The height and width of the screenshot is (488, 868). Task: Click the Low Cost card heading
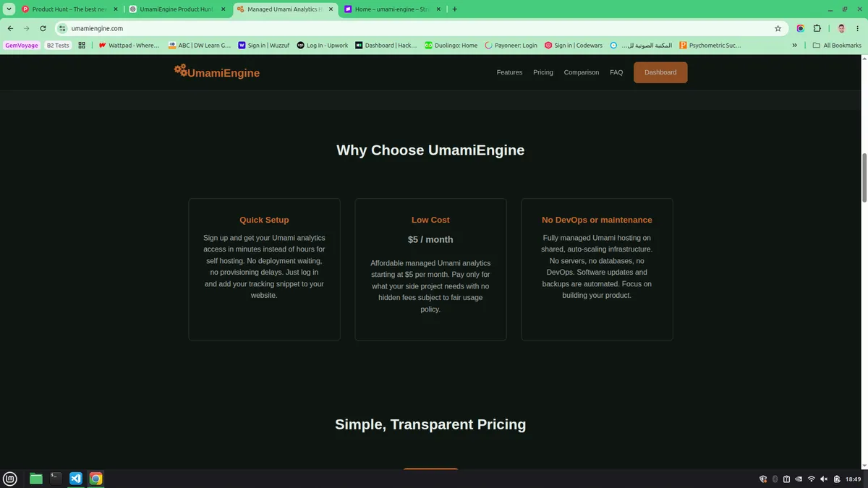click(430, 220)
